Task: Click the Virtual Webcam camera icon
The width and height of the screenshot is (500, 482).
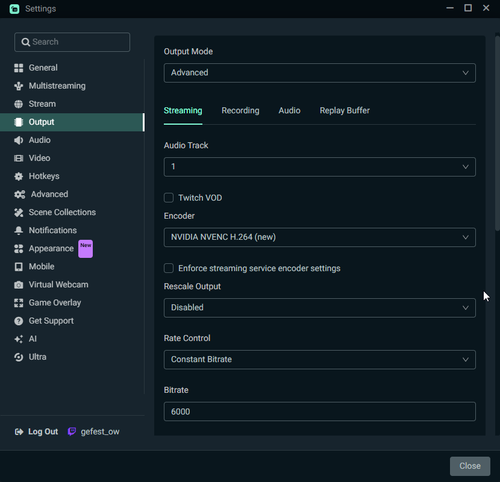Action: pos(19,285)
